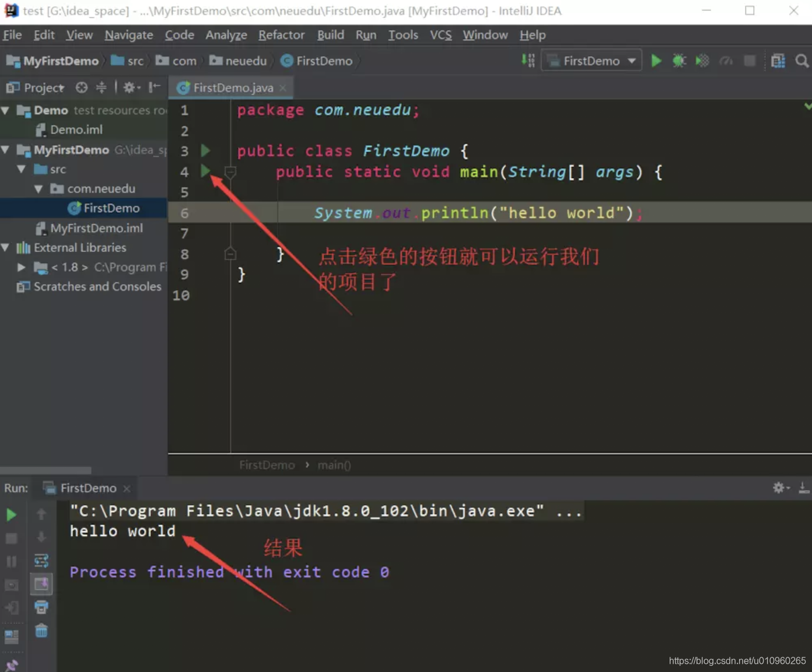This screenshot has height=672, width=812.
Task: Collapse the MyFirstDemo module tree node
Action: [5, 150]
